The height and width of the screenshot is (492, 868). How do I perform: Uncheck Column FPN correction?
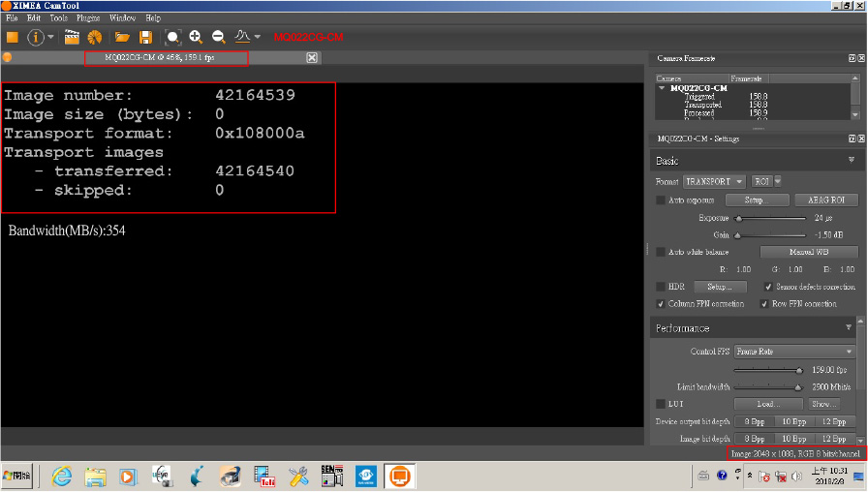tap(661, 304)
